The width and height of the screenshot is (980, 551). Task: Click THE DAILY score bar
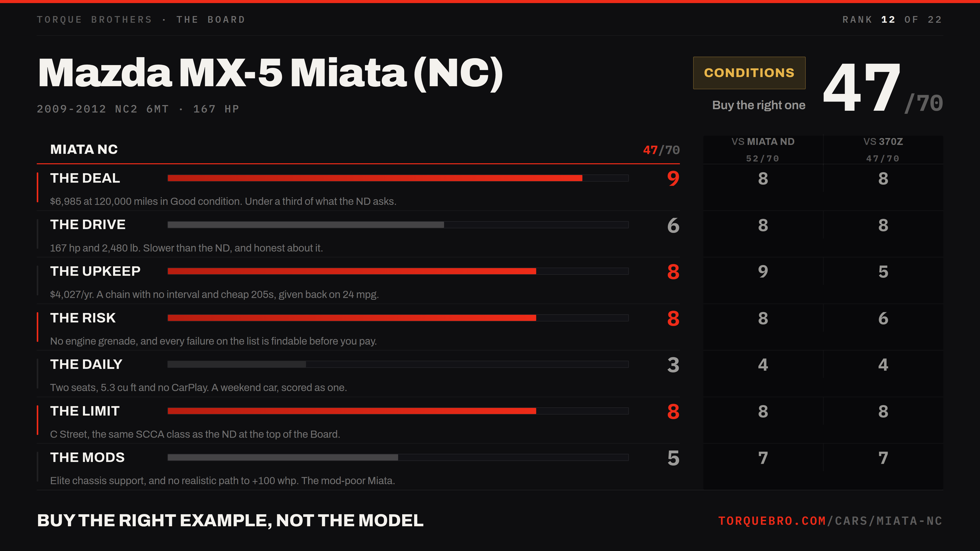coord(398,364)
